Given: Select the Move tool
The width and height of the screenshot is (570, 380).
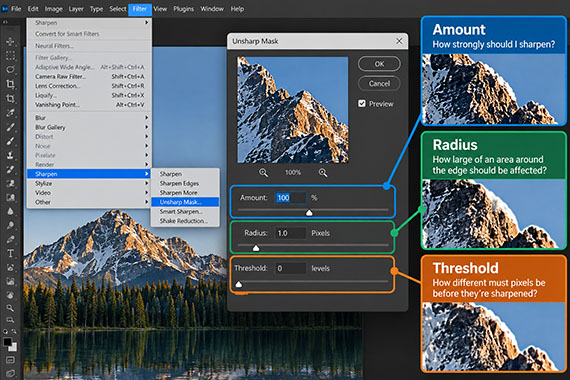Looking at the screenshot, I should click(x=10, y=41).
